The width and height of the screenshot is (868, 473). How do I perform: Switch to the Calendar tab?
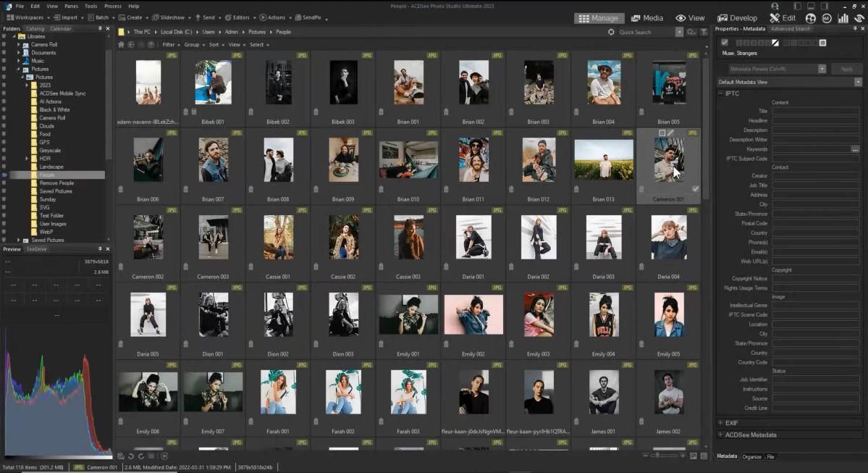[x=60, y=29]
